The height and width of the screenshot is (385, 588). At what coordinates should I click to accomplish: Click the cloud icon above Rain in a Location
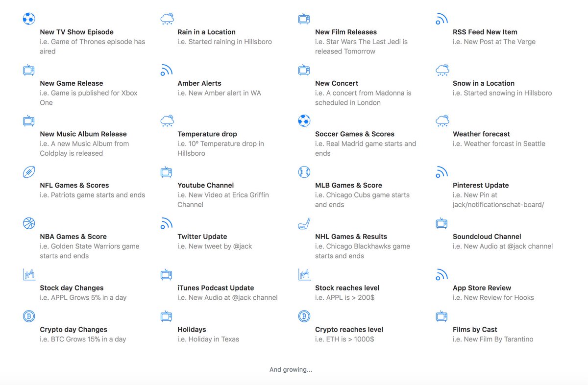point(167,19)
